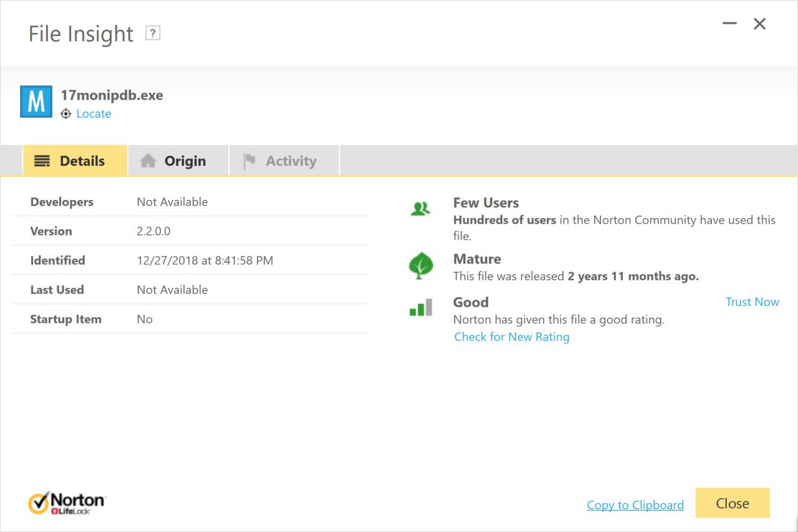Click the Version 2.2.0.0 row
The height and width of the screenshot is (532, 798).
click(190, 231)
